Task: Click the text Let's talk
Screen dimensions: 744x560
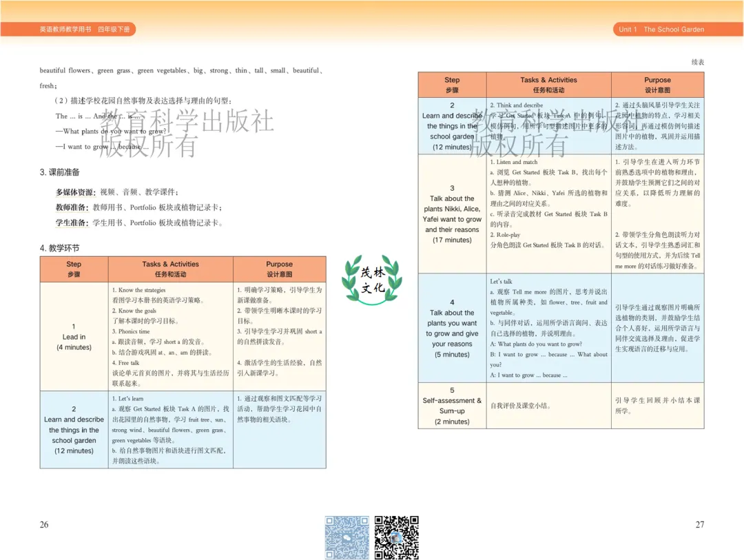Action: (501, 282)
